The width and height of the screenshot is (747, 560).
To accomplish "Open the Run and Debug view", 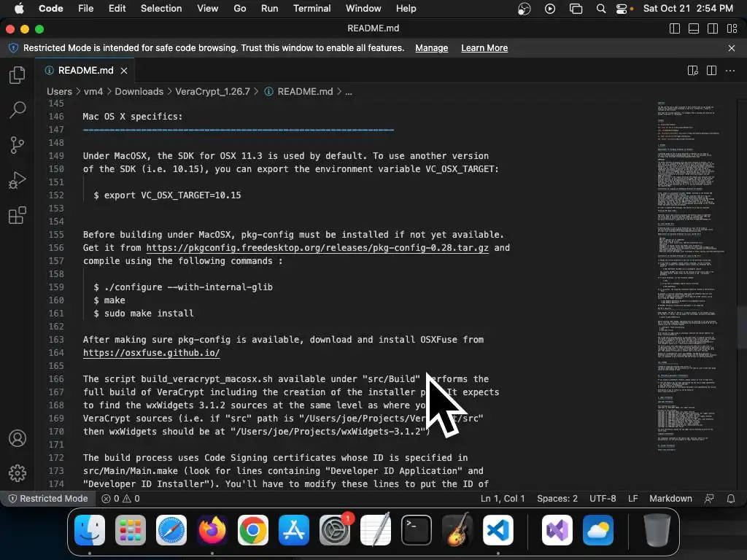I will pyautogui.click(x=18, y=181).
